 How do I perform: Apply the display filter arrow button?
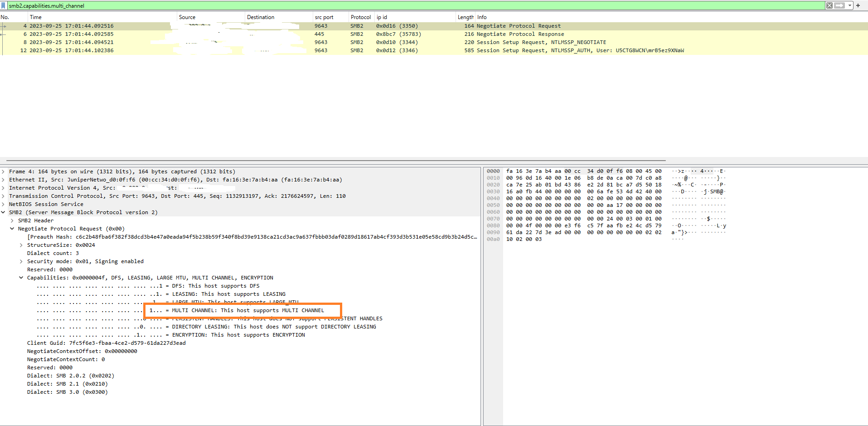point(839,5)
